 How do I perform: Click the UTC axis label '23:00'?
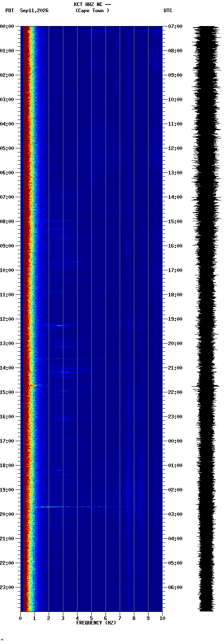pyautogui.click(x=175, y=417)
